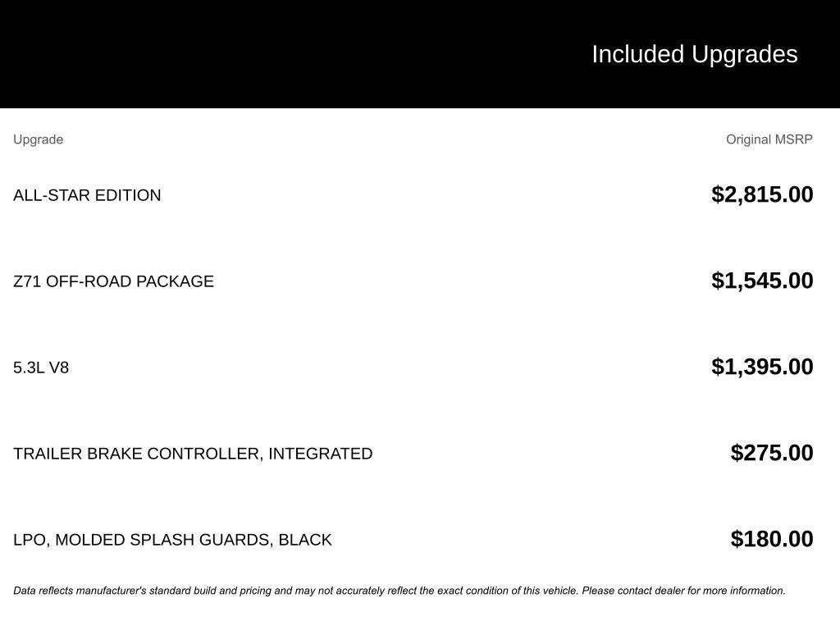Click the $180.00 splash guards price

click(x=772, y=539)
